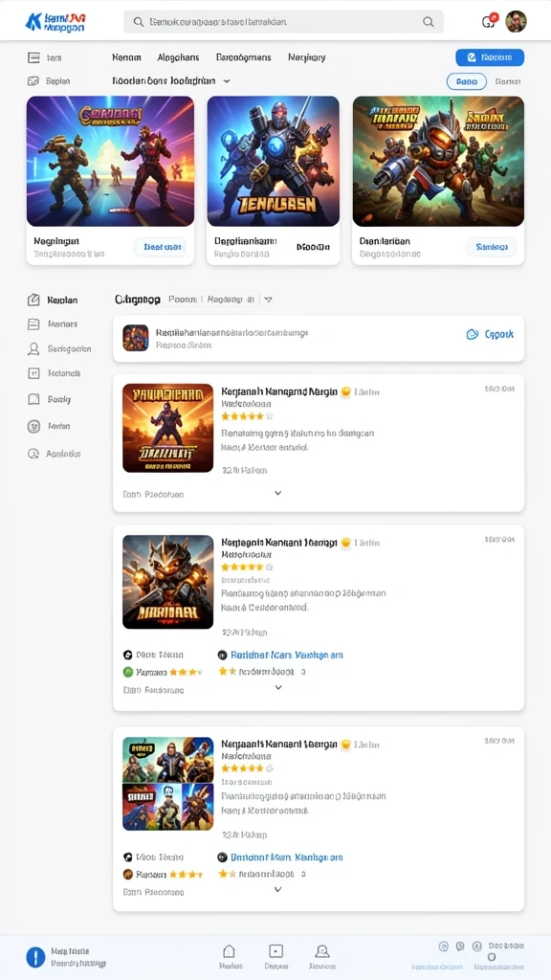Open the third review's collage thumbnail
This screenshot has width=551, height=980.
pyautogui.click(x=168, y=784)
